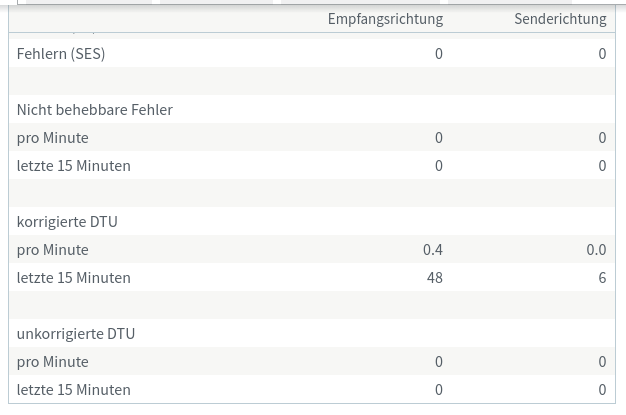The width and height of the screenshot is (626, 415).
Task: Select the unkorrigierte DTU heading
Action: coord(76,333)
